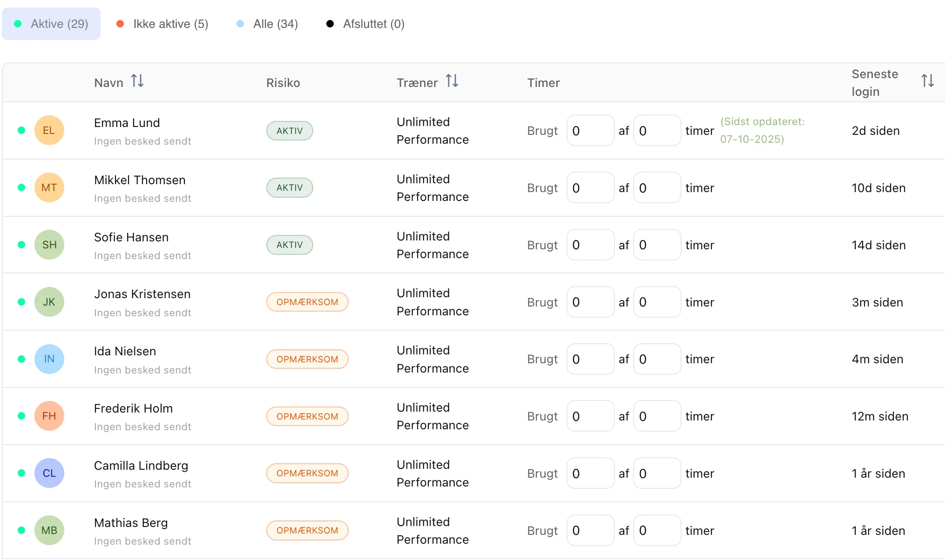945x560 pixels.
Task: Open Frederik Holm's name link
Action: 133,408
